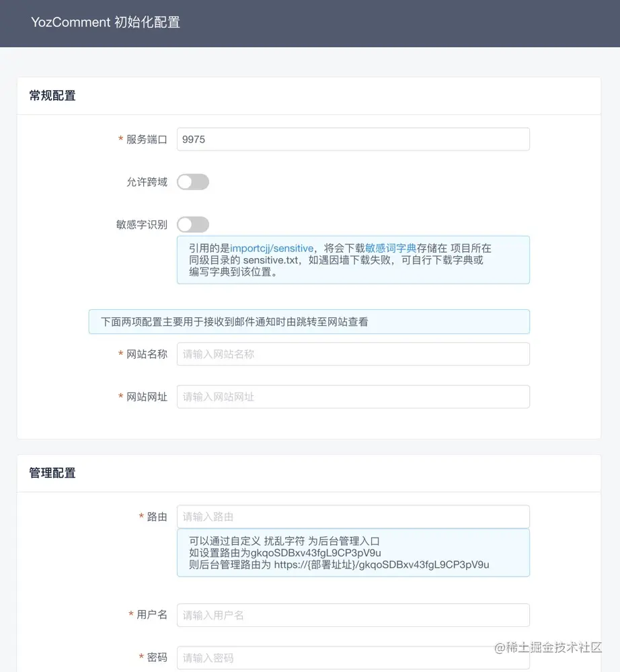620x672 pixels.
Task: Enable the 敏感字识别 switch
Action: pos(193,224)
